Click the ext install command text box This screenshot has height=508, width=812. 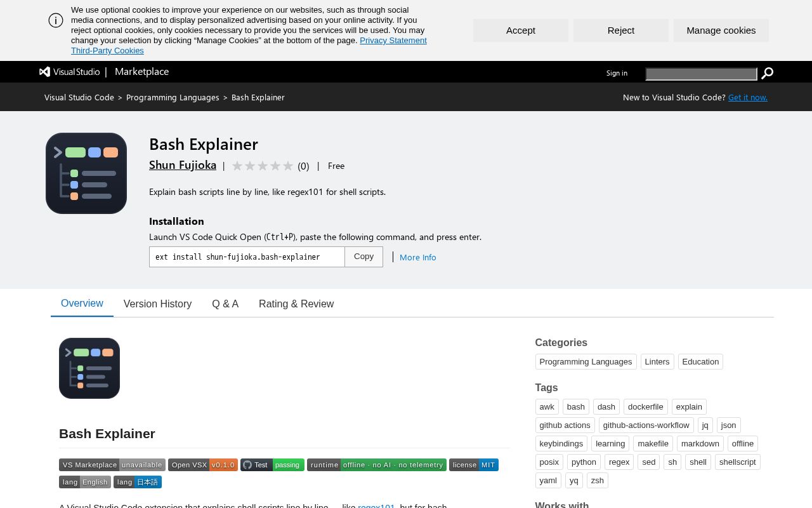point(247,257)
